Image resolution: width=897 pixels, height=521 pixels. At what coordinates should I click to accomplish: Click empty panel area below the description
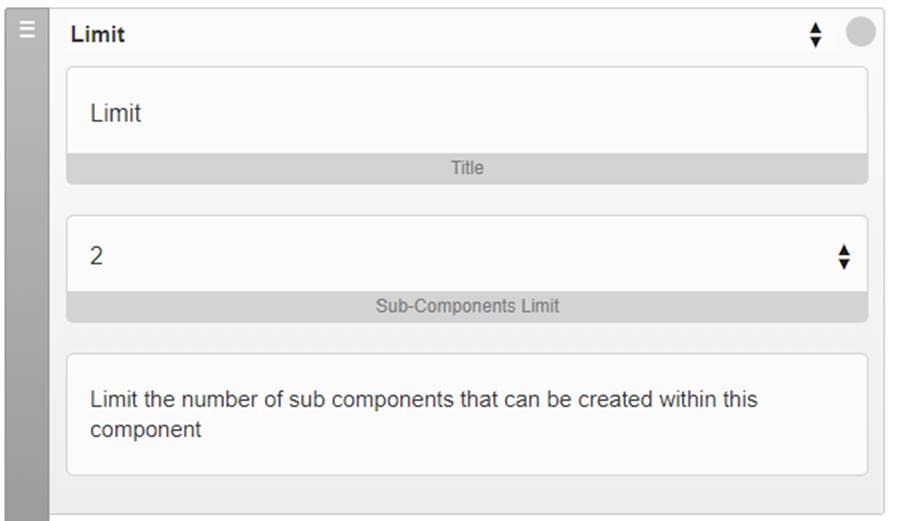coord(467,494)
